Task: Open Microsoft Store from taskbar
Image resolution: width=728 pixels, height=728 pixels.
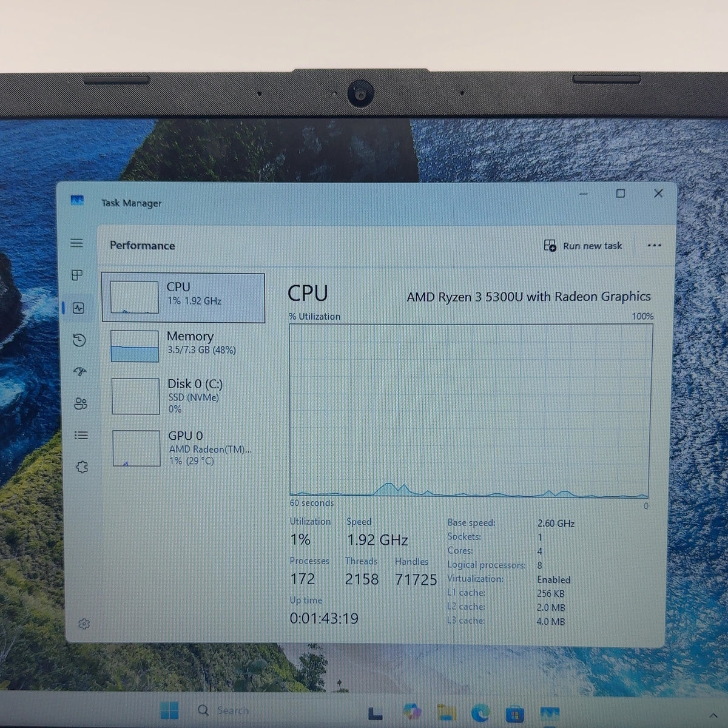Action: (515, 714)
